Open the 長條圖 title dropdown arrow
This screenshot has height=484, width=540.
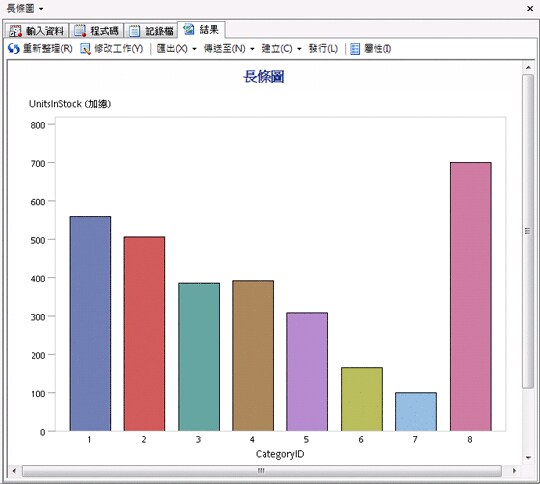click(41, 9)
